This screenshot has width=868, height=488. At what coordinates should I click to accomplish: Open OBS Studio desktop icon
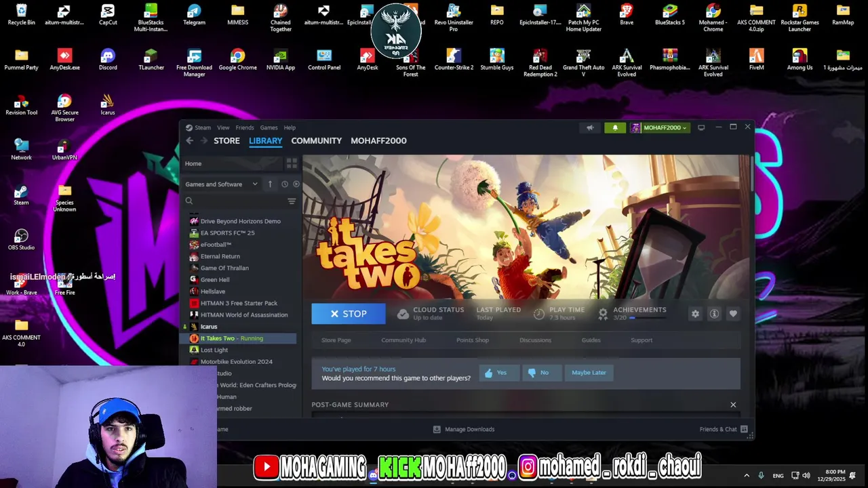(x=21, y=240)
